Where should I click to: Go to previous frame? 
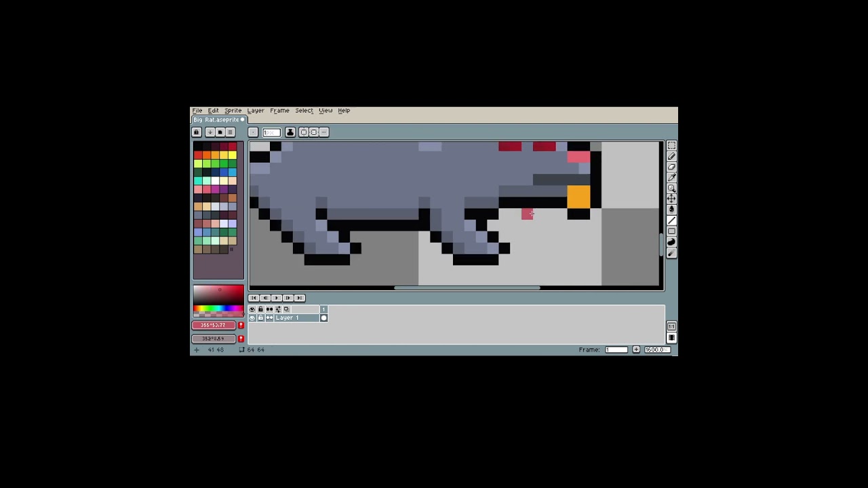[x=265, y=298]
